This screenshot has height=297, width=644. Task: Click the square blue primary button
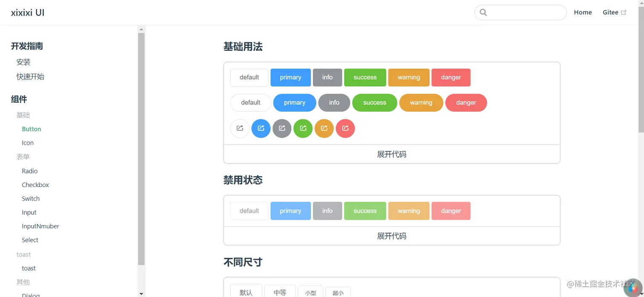pyautogui.click(x=290, y=78)
